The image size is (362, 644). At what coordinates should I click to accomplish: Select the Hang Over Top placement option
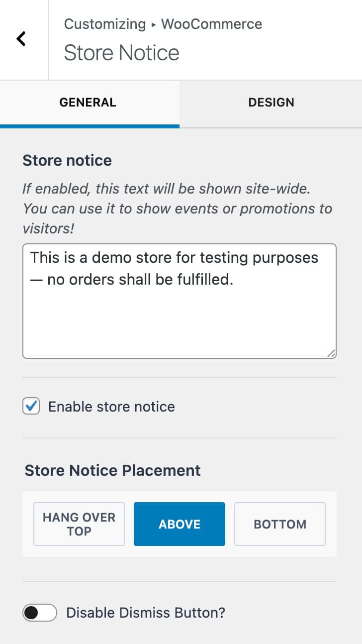79,524
